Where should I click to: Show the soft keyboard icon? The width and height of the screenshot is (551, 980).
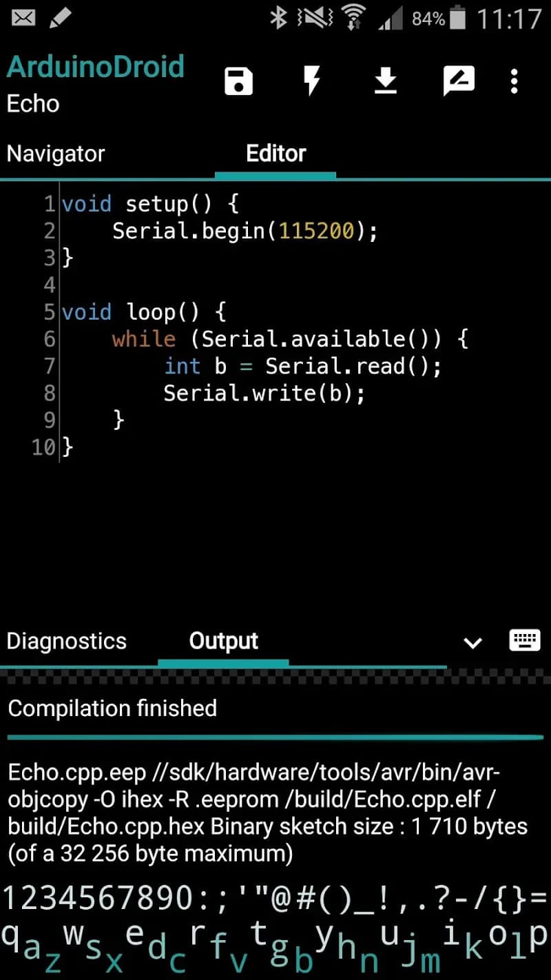(524, 641)
